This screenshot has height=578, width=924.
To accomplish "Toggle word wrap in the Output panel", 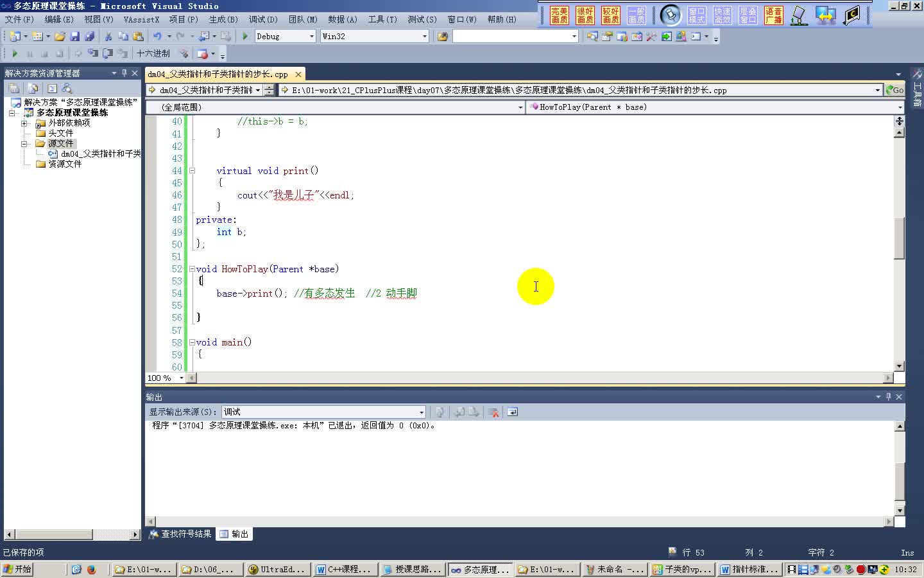I will tap(512, 412).
